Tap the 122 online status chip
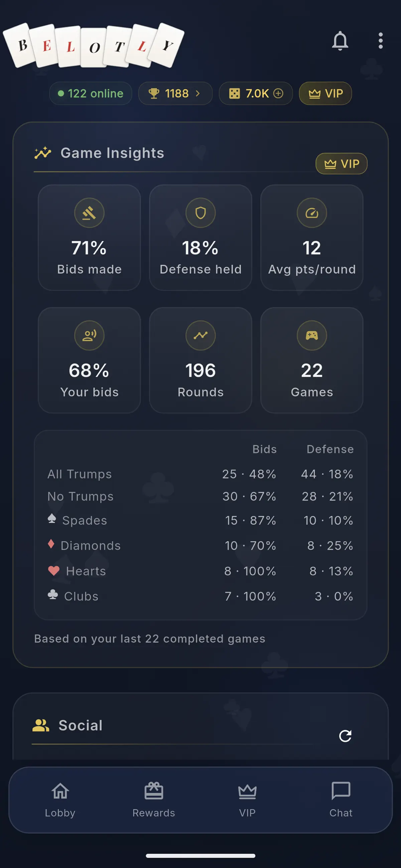Screen dimensions: 401x868 (x=91, y=93)
